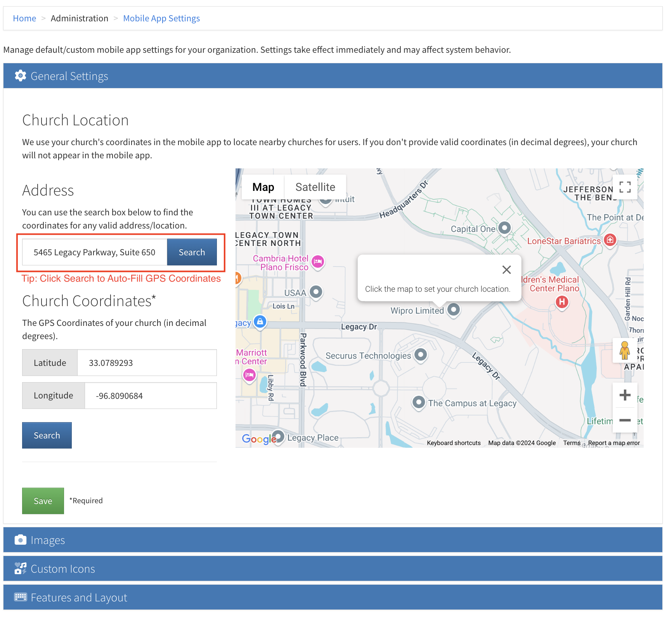Click the Map data ©2024 Google text
The width and height of the screenshot is (672, 620).
[x=522, y=443]
